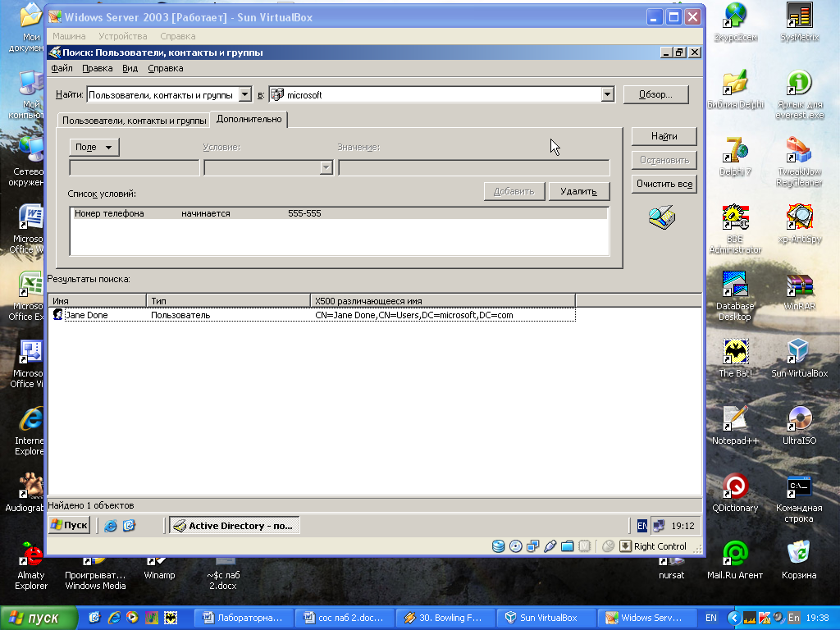Click the Добавить button

click(514, 191)
